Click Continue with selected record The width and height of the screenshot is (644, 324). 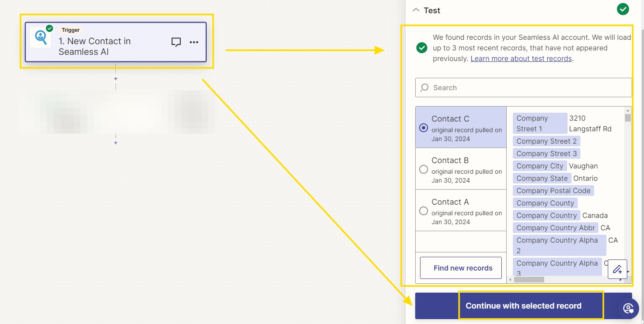pos(523,306)
